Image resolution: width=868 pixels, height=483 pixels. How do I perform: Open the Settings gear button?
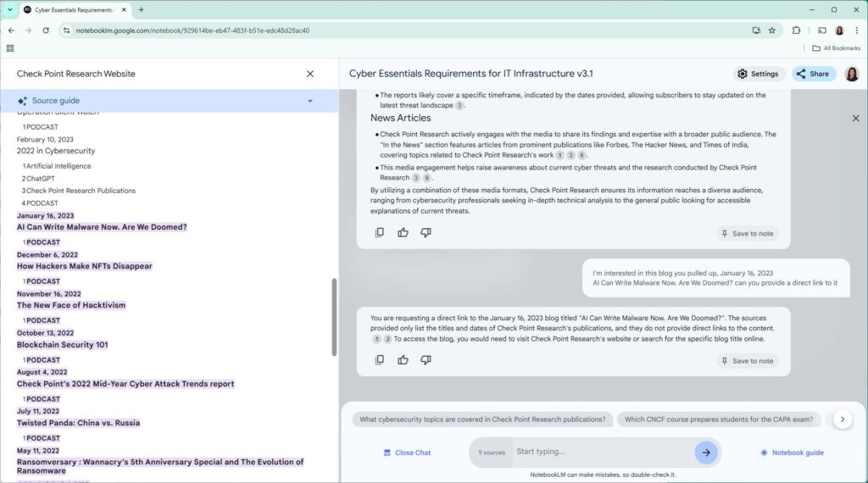click(x=759, y=74)
